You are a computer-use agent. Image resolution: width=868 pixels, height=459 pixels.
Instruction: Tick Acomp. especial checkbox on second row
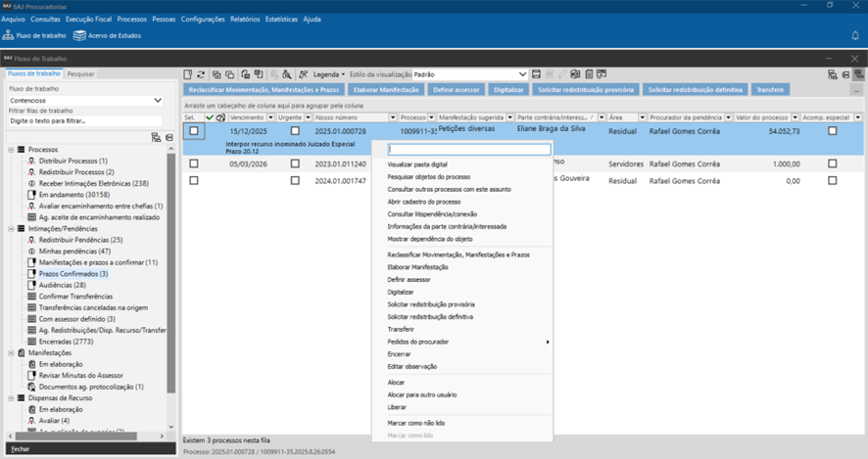click(x=832, y=164)
